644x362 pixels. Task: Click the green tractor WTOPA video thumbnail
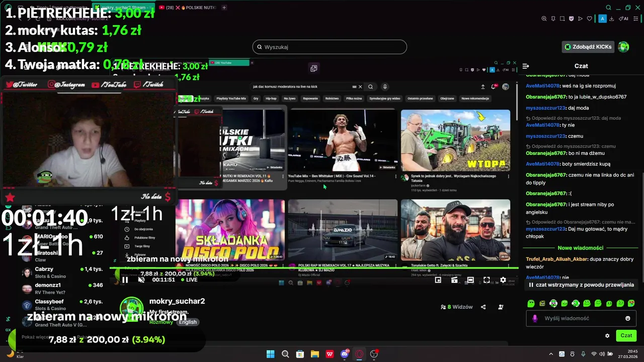455,140
